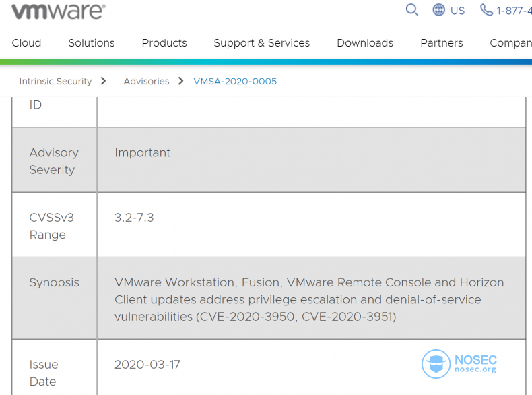Open the Solutions menu

[92, 43]
